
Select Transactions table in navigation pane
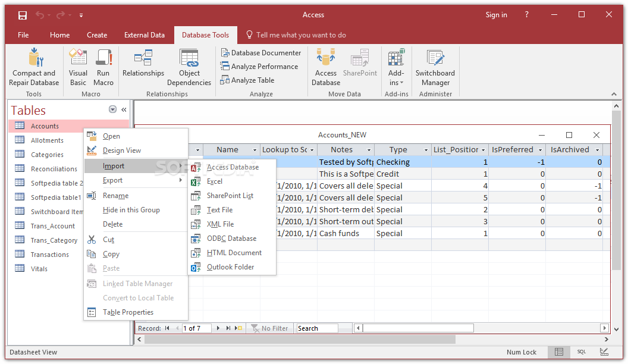click(50, 255)
